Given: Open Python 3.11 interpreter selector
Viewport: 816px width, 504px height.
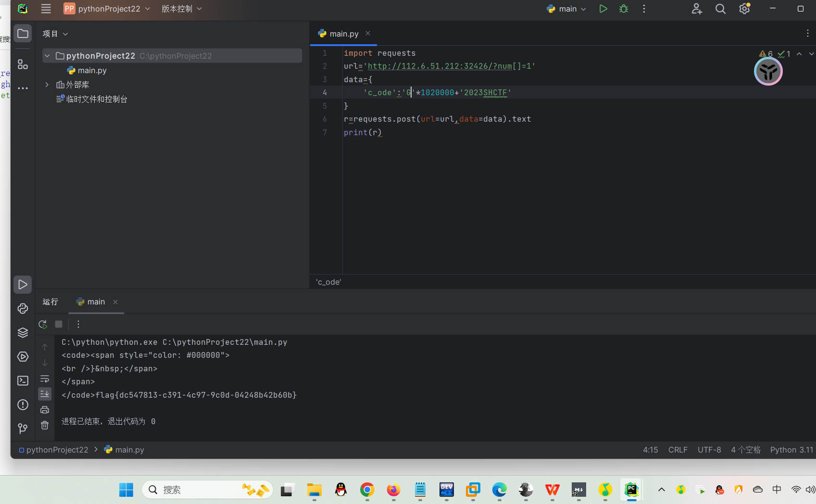Looking at the screenshot, I should 791,450.
